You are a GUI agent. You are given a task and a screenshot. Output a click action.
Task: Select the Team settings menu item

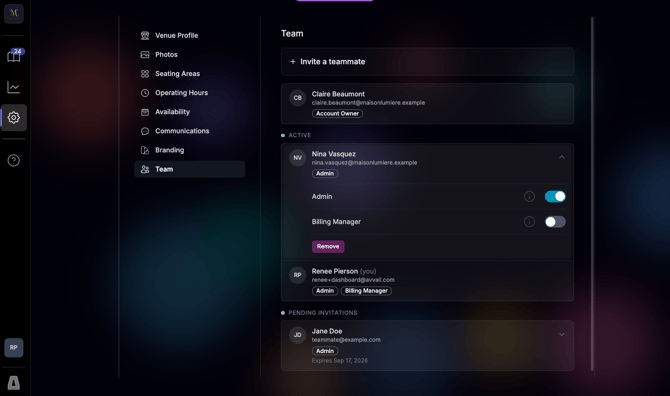[x=189, y=169]
